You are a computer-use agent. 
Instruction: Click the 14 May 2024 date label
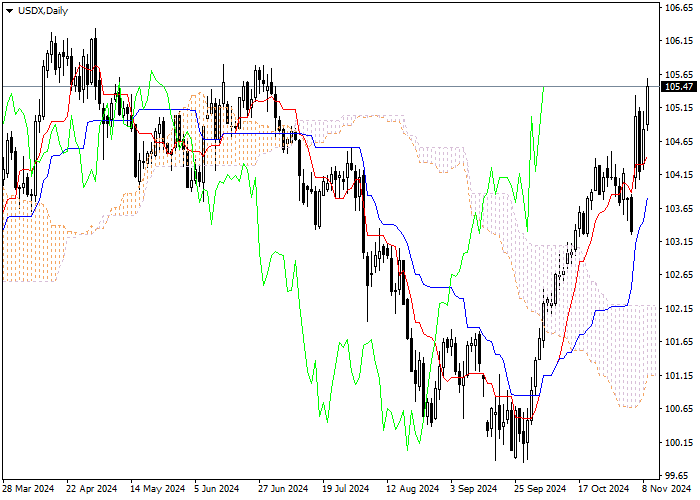pos(158,489)
